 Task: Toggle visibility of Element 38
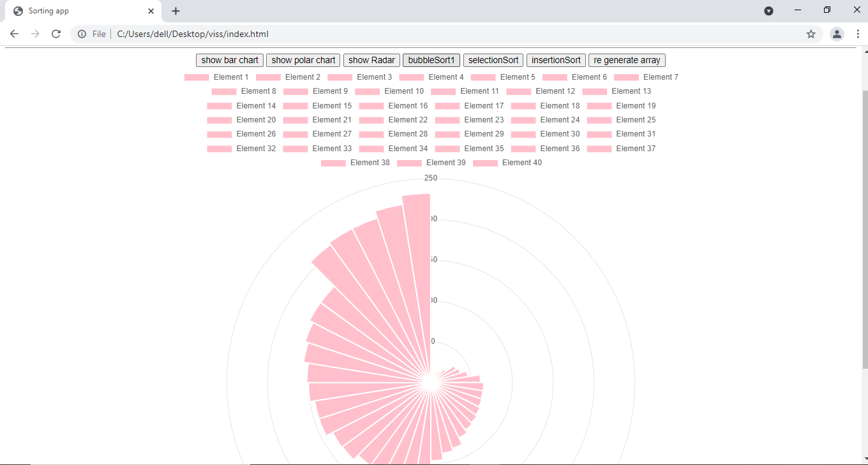370,163
